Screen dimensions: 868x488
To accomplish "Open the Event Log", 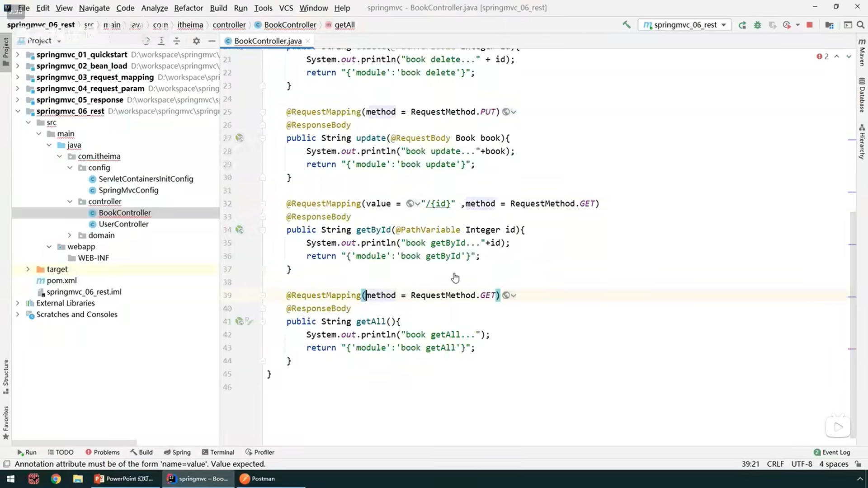I will click(832, 452).
